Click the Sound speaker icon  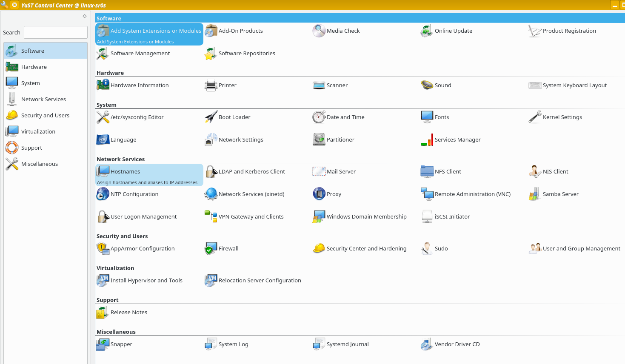point(427,85)
